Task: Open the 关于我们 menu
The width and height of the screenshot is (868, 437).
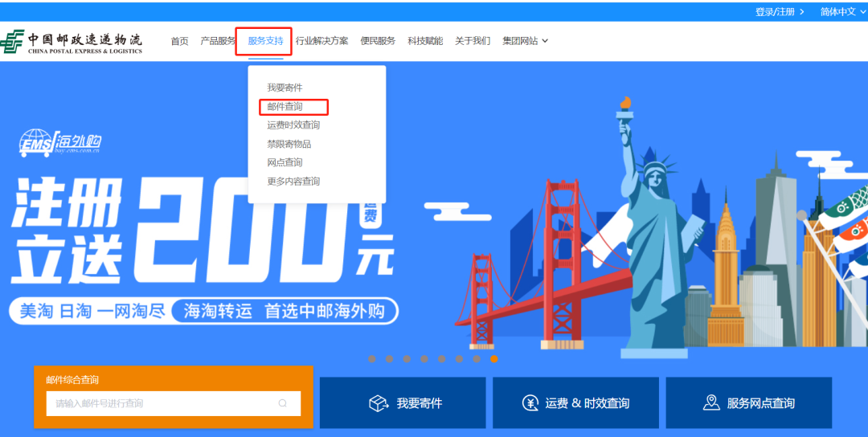Action: [473, 41]
